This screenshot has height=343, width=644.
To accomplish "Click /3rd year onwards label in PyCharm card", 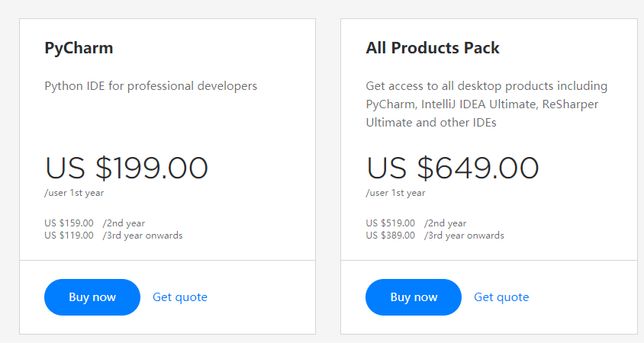I will [x=143, y=236].
